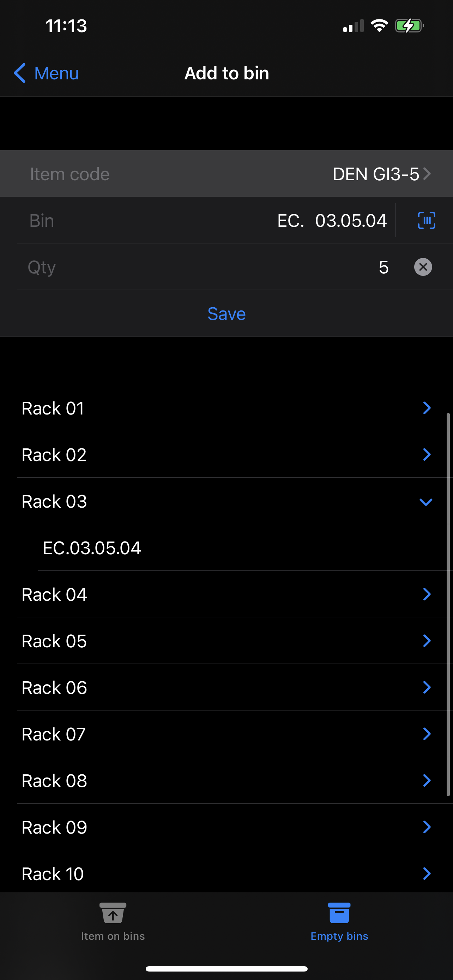The height and width of the screenshot is (980, 453).
Task: Tap the Save button
Action: point(226,314)
